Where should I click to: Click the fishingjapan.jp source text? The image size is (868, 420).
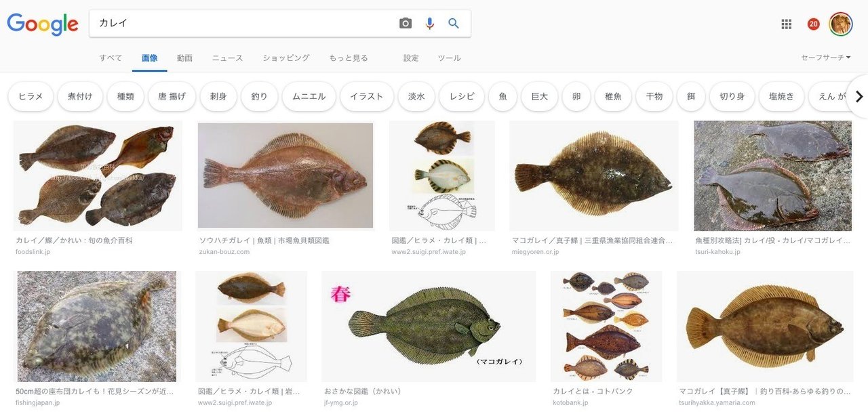38,402
